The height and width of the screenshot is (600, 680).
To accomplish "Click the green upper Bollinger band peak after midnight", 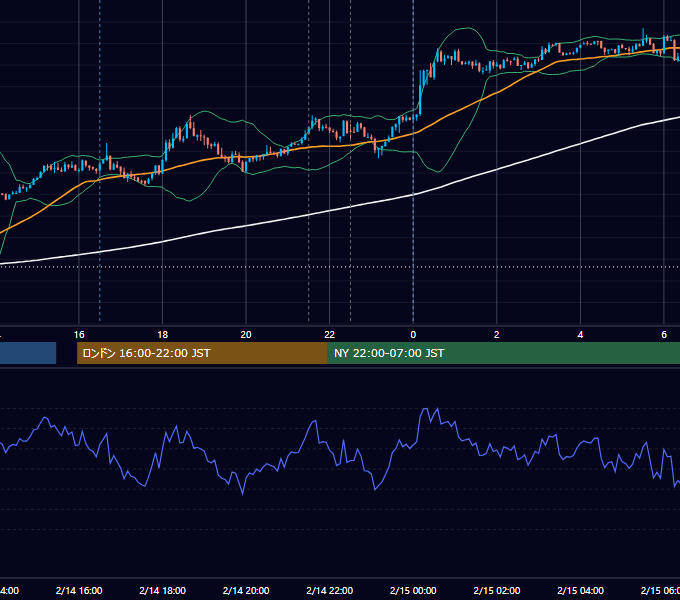I will [466, 28].
